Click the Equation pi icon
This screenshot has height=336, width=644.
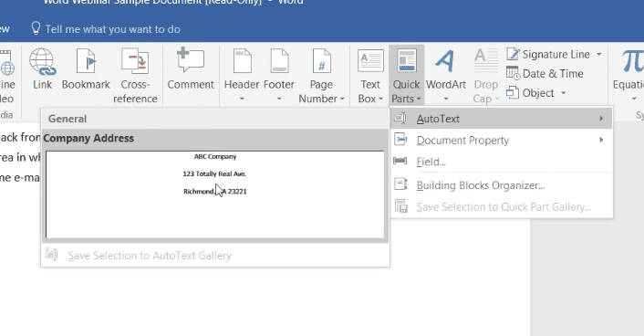click(x=632, y=62)
